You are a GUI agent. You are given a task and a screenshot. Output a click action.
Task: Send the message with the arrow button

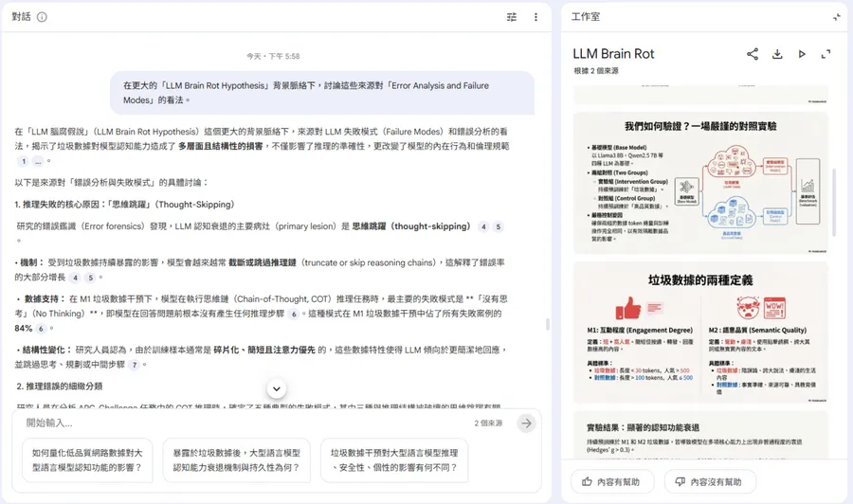tap(526, 423)
